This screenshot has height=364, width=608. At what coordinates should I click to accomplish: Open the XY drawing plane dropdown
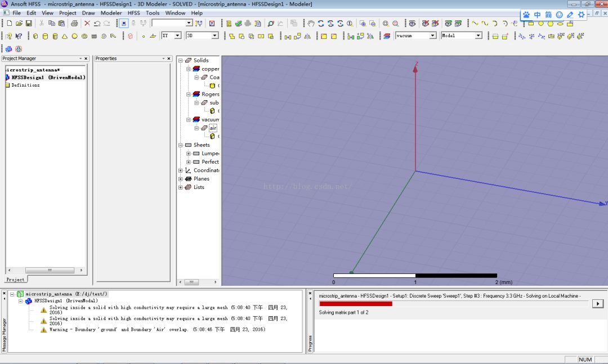coord(177,35)
